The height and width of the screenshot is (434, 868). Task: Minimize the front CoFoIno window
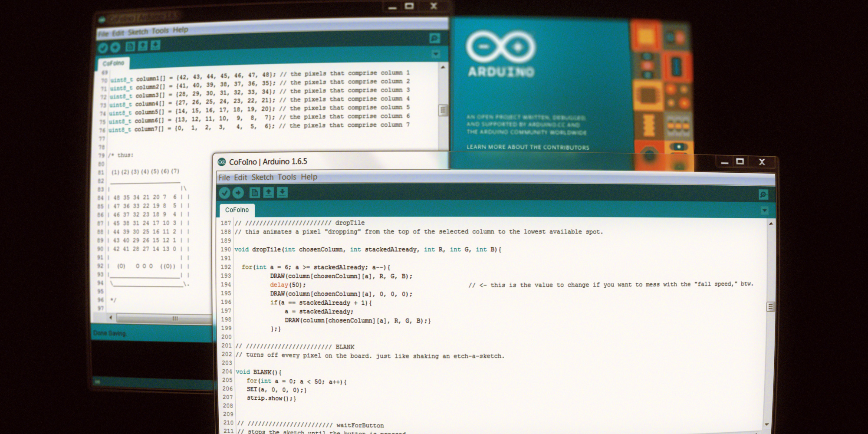tap(724, 162)
